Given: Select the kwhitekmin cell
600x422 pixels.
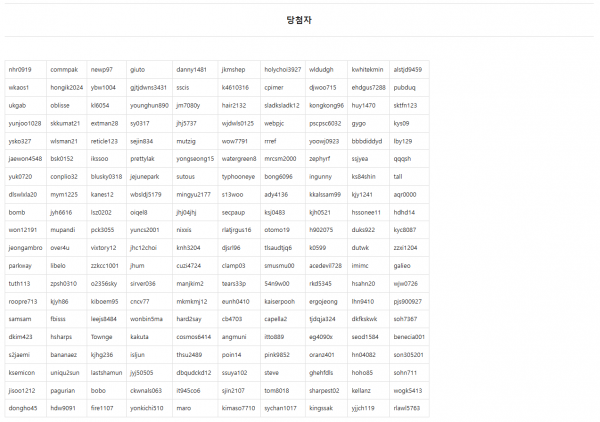Looking at the screenshot, I should coord(367,70).
